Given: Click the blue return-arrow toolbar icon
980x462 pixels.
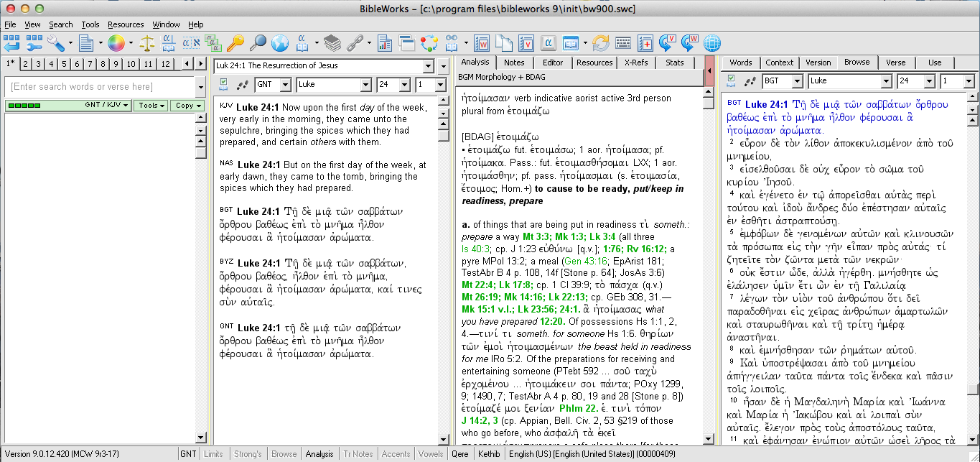Looking at the screenshot, I should click(13, 43).
